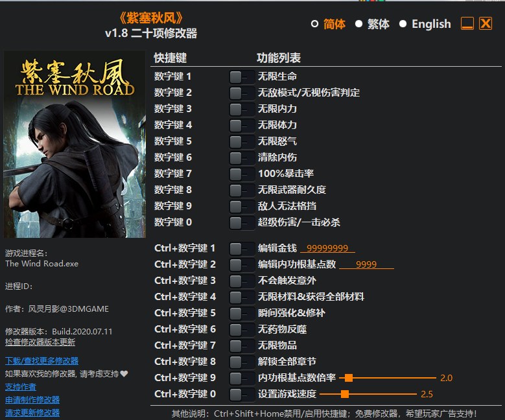Screen dimensions: 505x420
Task: Open 下载/查找更多修改器 link
Action: click(x=41, y=361)
